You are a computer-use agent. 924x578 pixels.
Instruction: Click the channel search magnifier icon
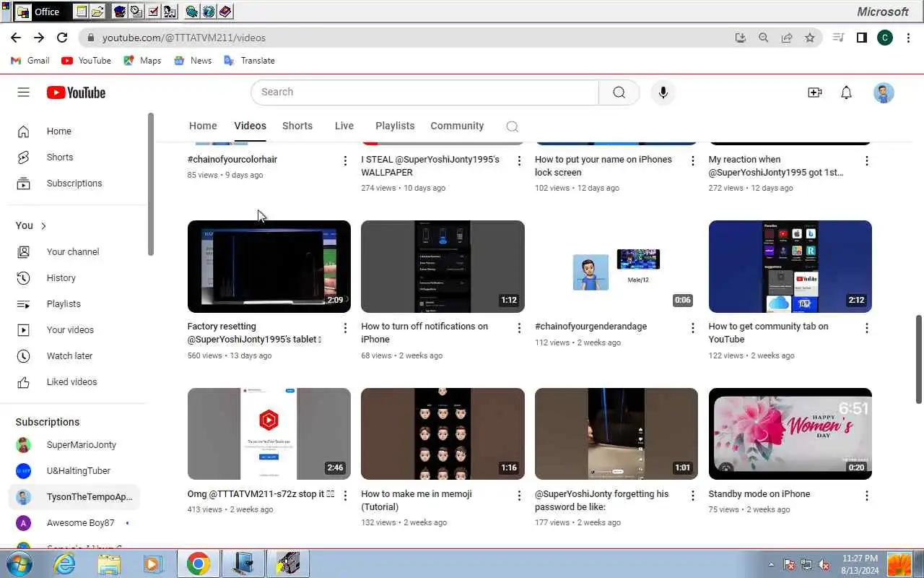(x=513, y=126)
